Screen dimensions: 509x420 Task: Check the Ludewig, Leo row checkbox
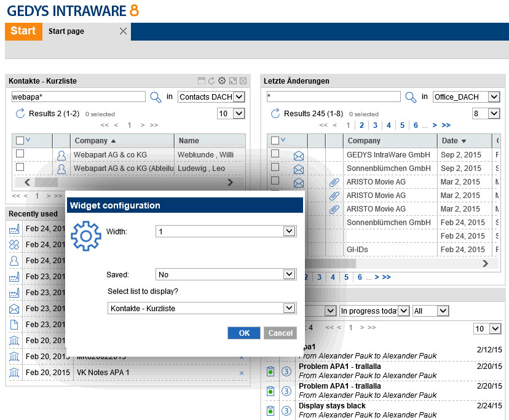click(x=20, y=167)
